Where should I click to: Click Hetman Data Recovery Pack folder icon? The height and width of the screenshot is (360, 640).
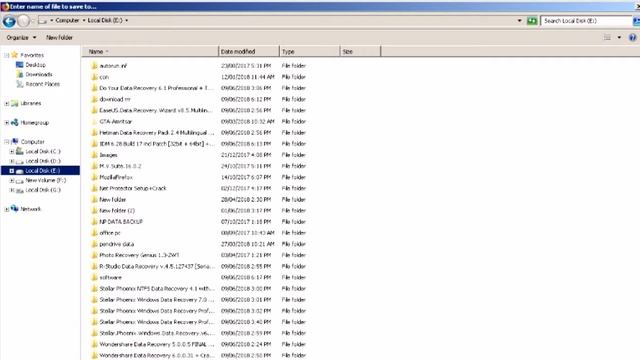coord(94,133)
